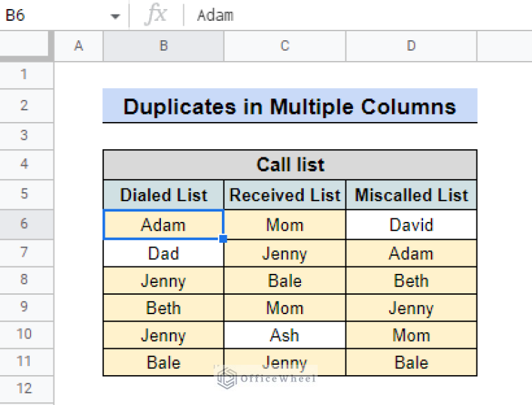Select column D header
The height and width of the screenshot is (405, 532).
point(411,46)
